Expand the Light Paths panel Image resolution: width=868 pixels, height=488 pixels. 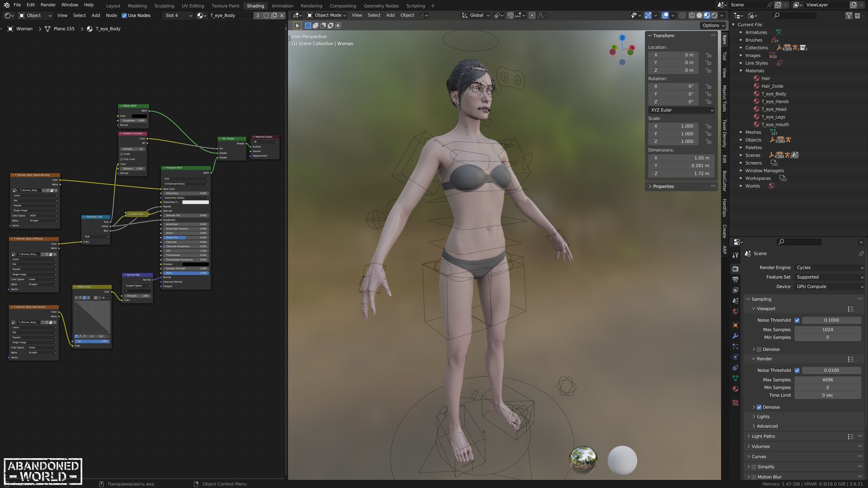[x=763, y=436]
